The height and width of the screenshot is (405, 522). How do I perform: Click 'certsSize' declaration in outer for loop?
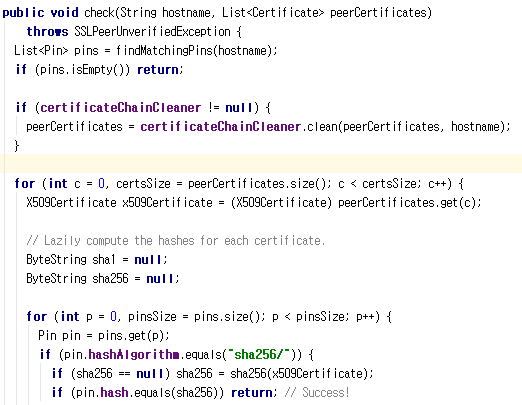pos(143,184)
